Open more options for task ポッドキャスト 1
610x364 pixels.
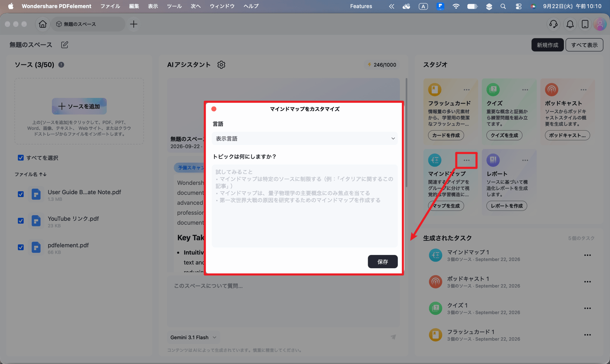[x=587, y=282]
